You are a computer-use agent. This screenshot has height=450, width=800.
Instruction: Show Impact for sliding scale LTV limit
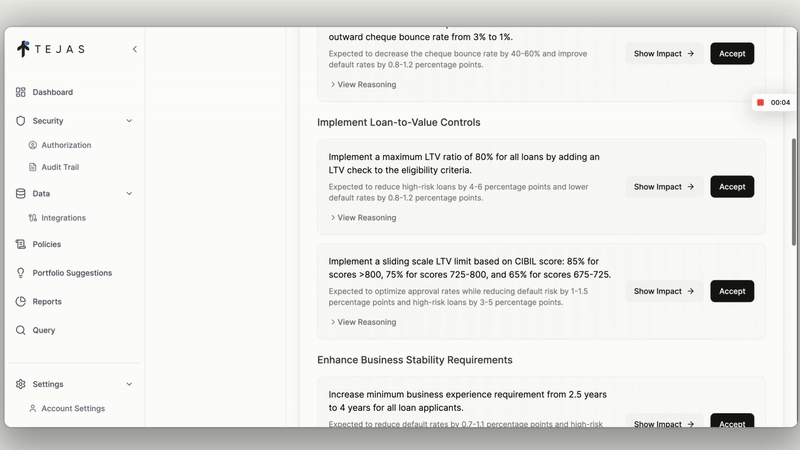point(664,292)
